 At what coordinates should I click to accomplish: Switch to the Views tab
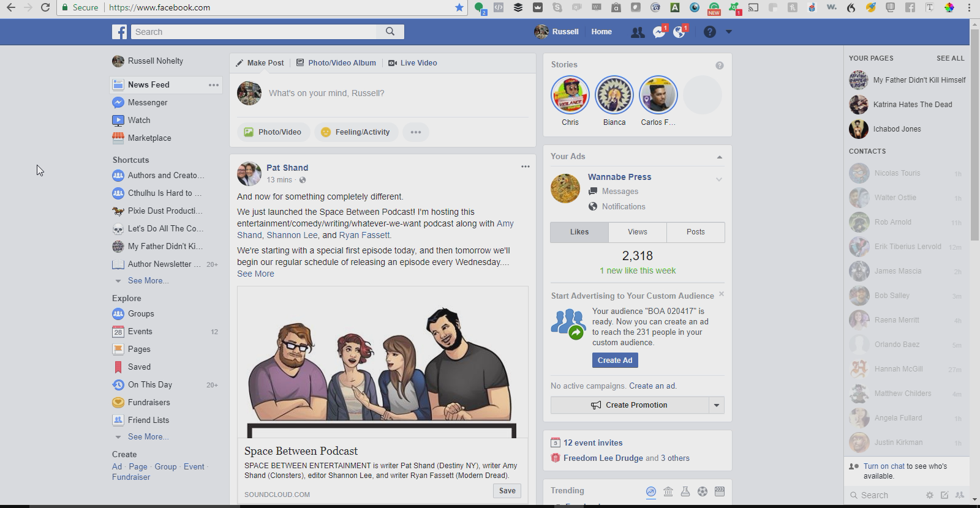pos(637,232)
